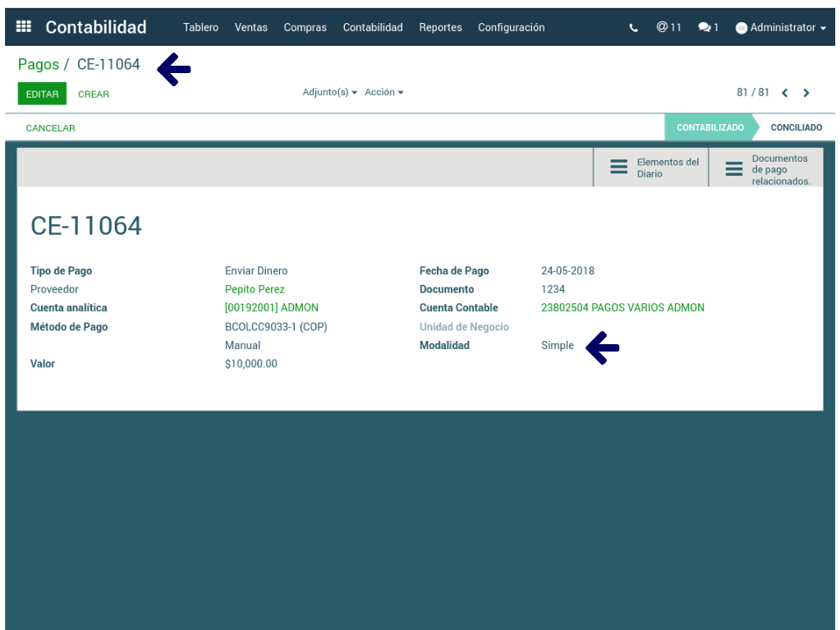Click the EDITAR button
The height and width of the screenshot is (630, 840).
[42, 94]
